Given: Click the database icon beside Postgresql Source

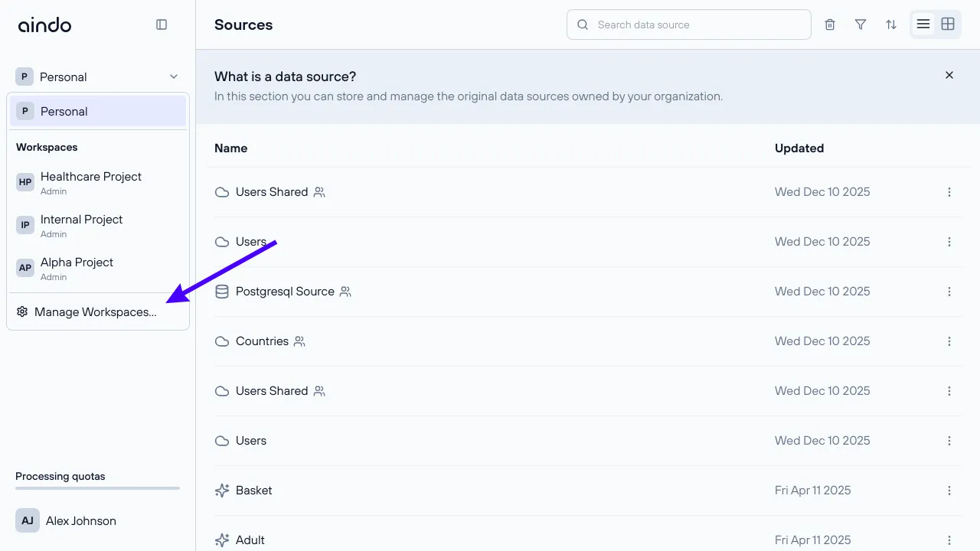Looking at the screenshot, I should [x=221, y=291].
